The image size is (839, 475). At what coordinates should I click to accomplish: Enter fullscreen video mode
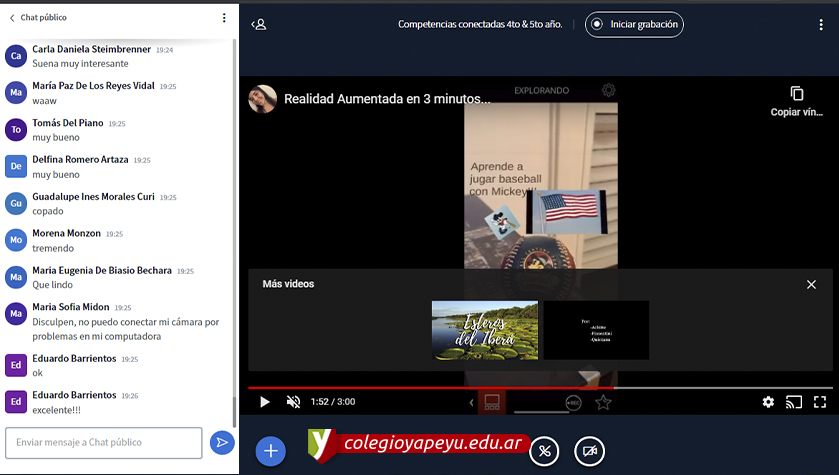click(820, 402)
